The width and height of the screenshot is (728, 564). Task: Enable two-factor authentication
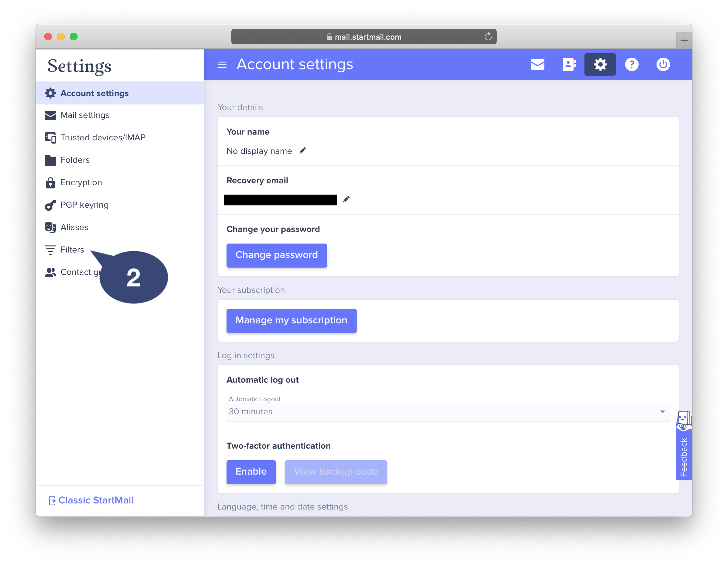(x=251, y=472)
